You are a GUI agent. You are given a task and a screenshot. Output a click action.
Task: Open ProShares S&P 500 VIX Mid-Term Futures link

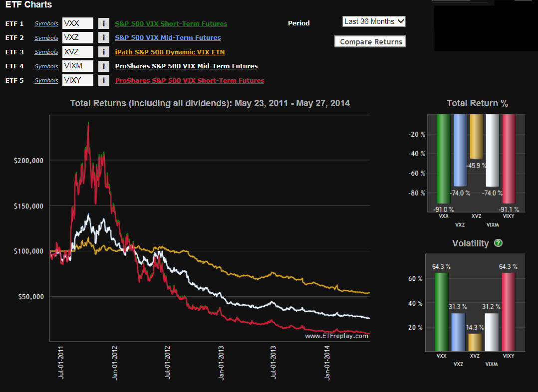pos(186,66)
